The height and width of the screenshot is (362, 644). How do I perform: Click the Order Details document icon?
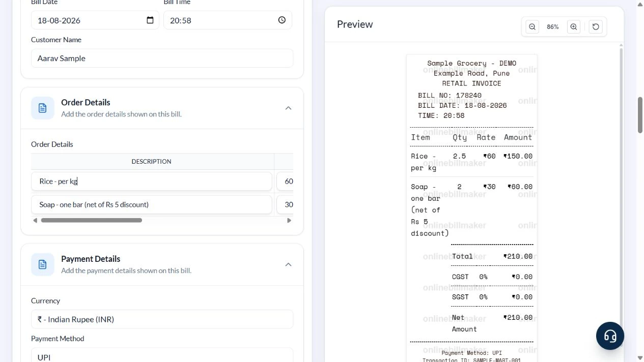(43, 108)
